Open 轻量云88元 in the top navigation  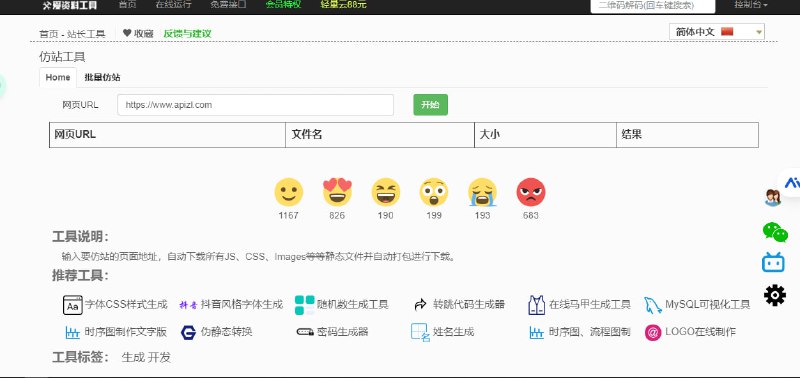coord(343,5)
